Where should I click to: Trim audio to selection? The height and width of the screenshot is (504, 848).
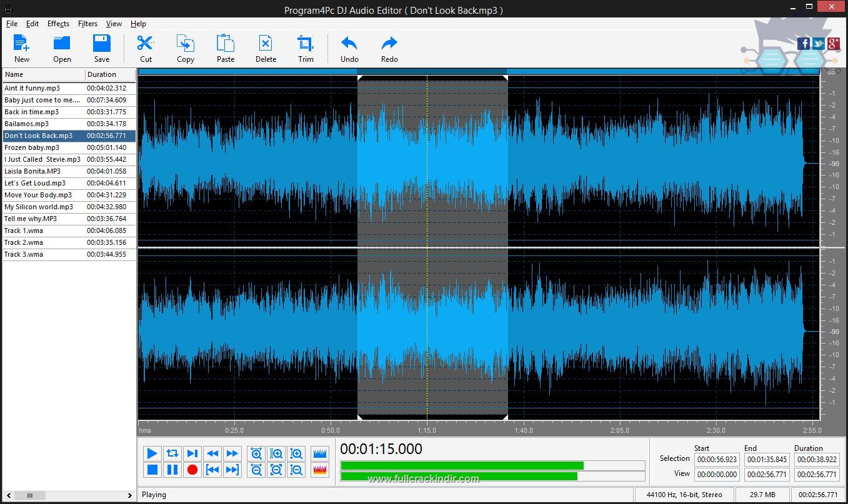click(x=306, y=48)
